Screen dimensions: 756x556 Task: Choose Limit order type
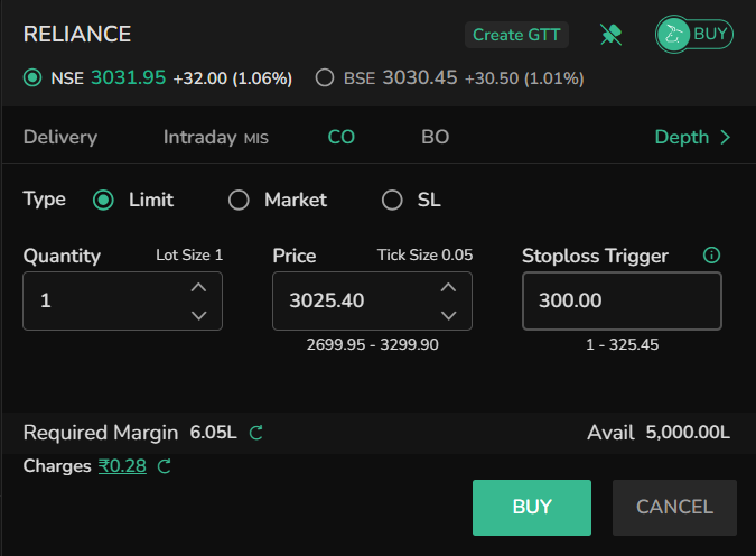(103, 200)
